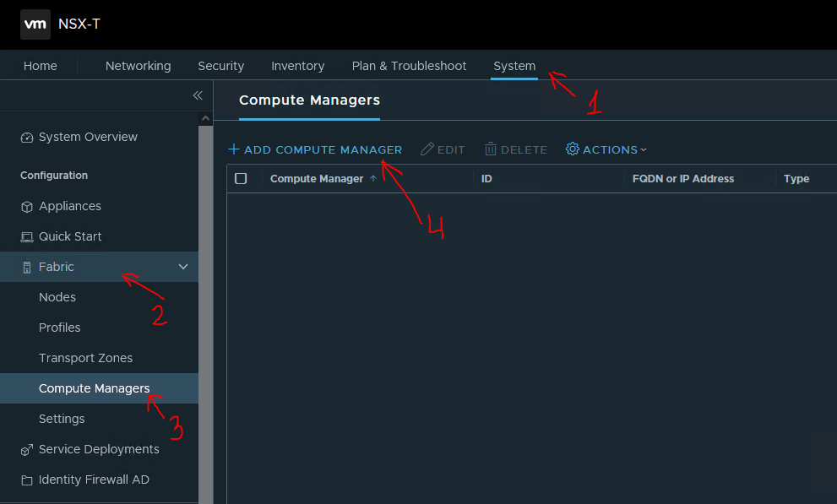Click the plus icon of Add Compute Manager
Viewport: 837px width, 504px height.
tap(234, 149)
